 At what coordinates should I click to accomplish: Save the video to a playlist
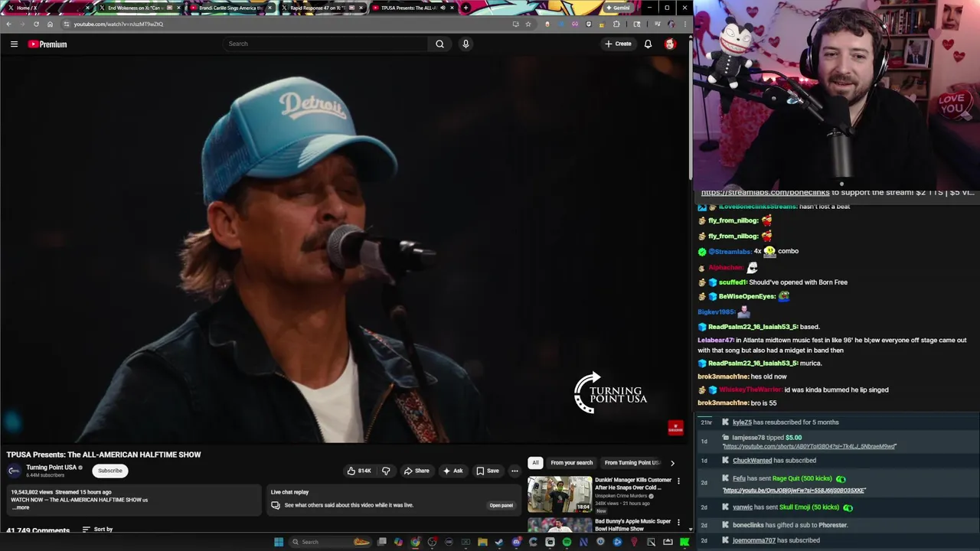pyautogui.click(x=488, y=471)
